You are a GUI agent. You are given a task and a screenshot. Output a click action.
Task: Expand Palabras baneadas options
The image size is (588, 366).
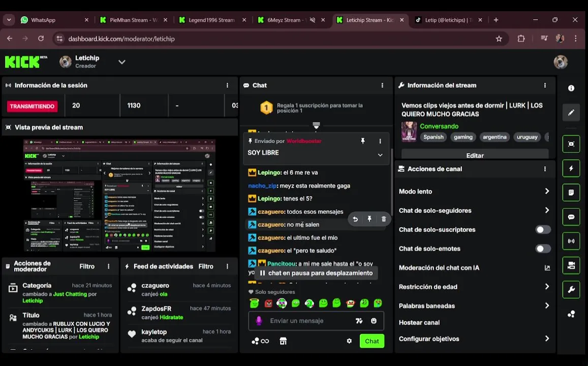point(547,306)
